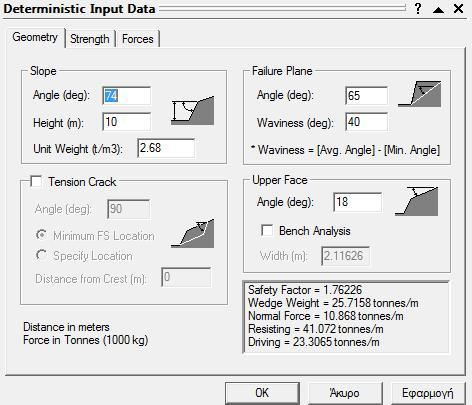Select the Minimum FS Location radio button
Screen dimensions: 472x405
[x=41, y=235]
